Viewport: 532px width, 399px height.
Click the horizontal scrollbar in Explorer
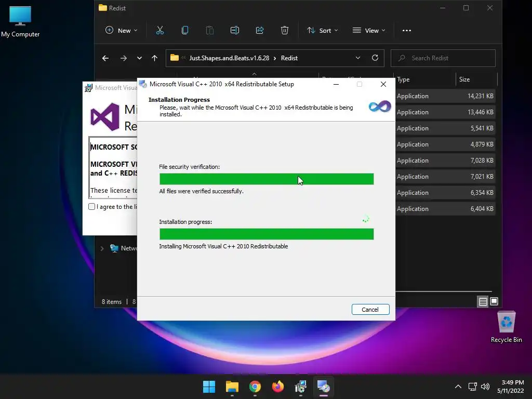coord(444,291)
